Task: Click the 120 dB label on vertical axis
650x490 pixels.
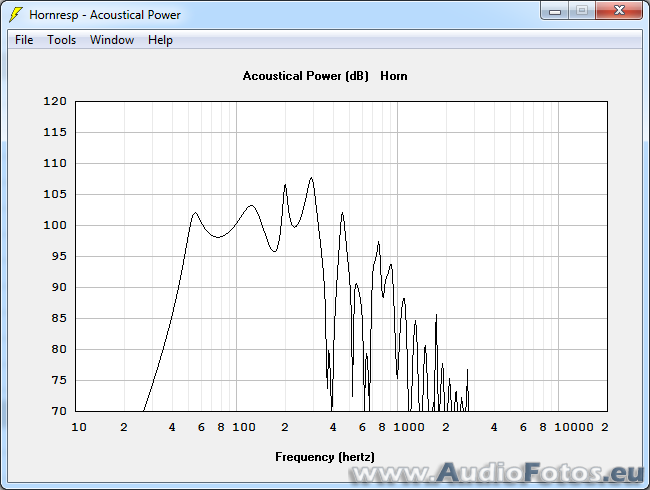Action: [55, 101]
